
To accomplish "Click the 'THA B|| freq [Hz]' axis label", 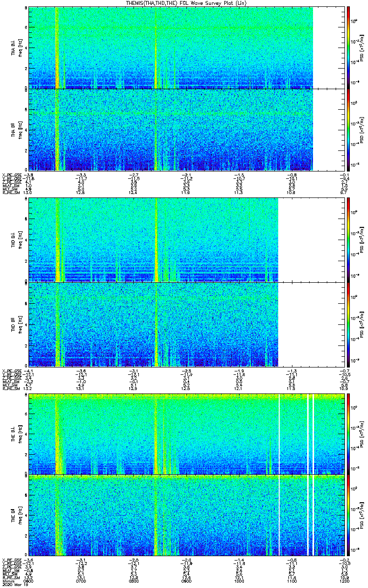I will (17, 130).
